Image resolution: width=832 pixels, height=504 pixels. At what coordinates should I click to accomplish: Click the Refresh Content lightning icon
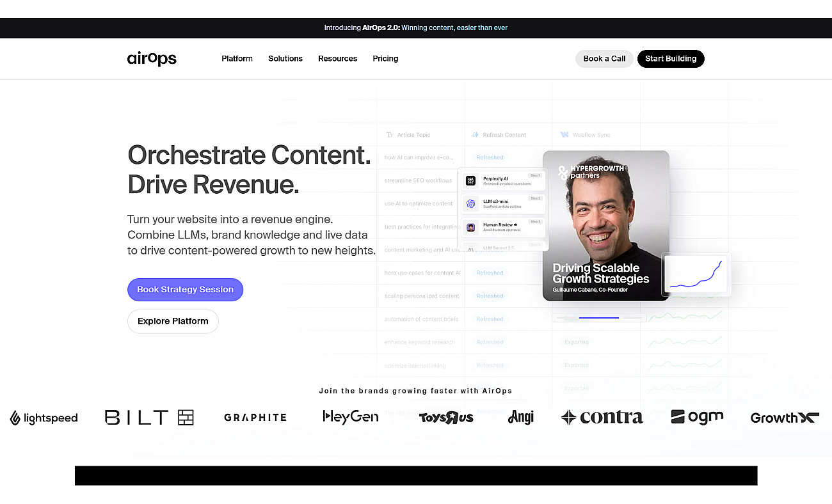pyautogui.click(x=476, y=135)
